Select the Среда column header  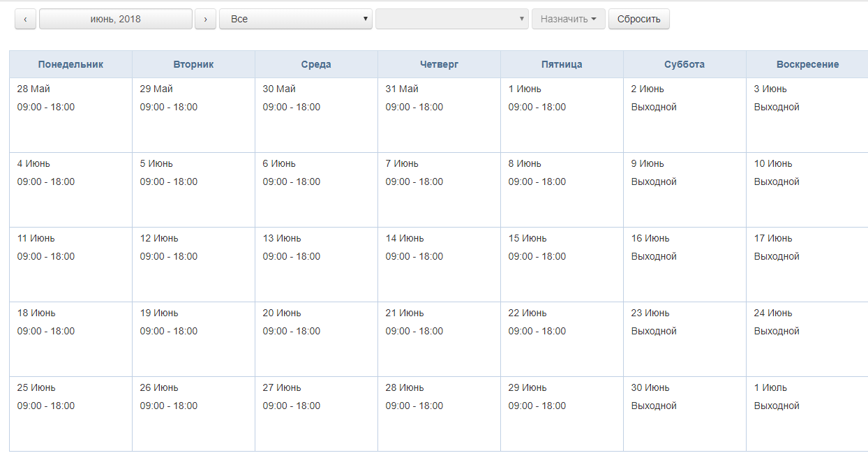click(316, 64)
